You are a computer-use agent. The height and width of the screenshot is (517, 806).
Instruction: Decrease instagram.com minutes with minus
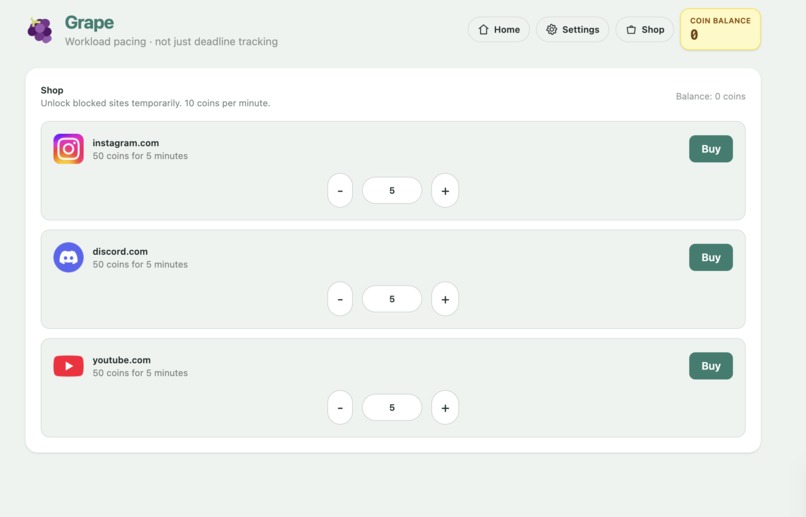[x=340, y=191]
